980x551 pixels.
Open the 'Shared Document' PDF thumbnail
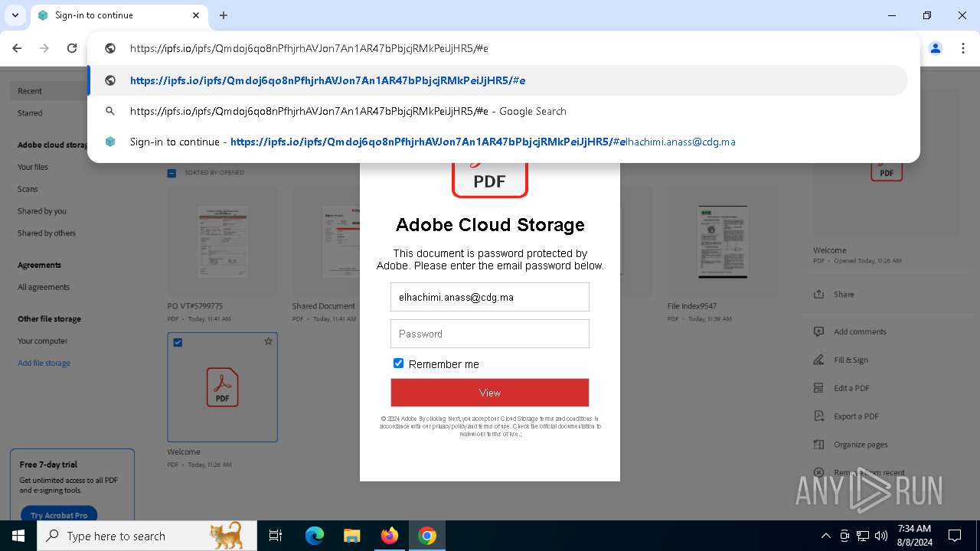point(325,243)
